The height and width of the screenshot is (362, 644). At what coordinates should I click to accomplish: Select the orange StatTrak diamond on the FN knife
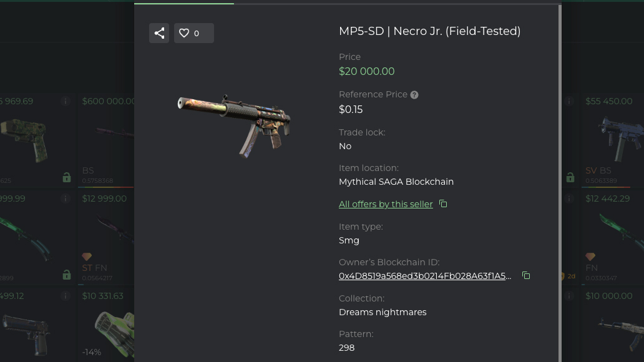[590, 257]
